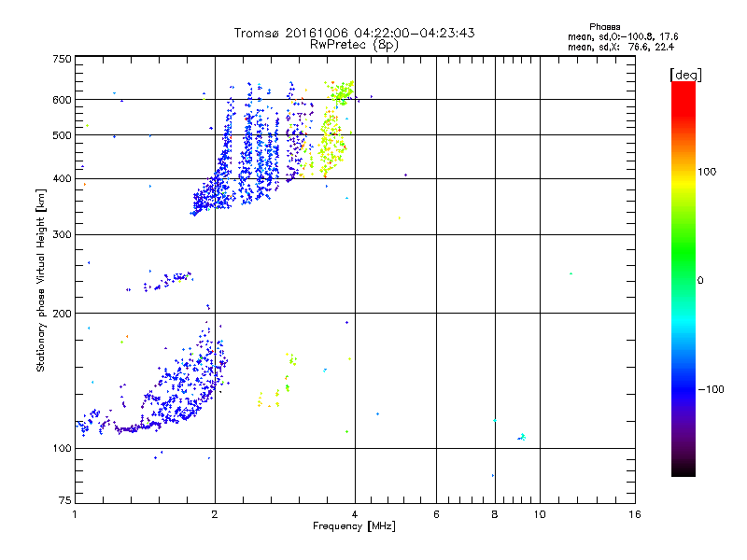Click the rainbow phase colour bar
The height and width of the screenshot is (560, 747).
[x=684, y=278]
